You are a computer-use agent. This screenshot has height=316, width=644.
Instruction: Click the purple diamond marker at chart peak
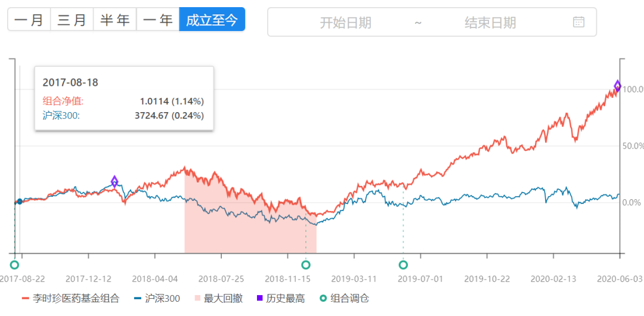[618, 86]
